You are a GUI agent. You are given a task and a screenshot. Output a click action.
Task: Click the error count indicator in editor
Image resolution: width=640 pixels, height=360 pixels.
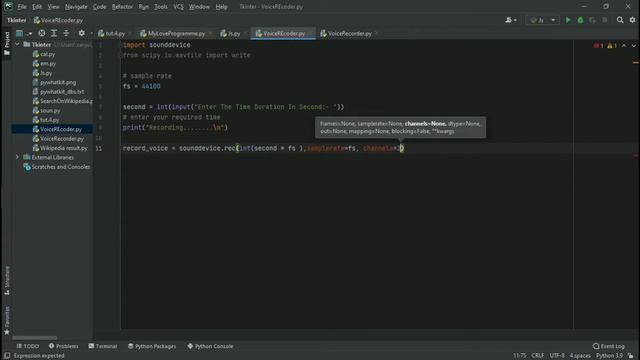point(598,45)
